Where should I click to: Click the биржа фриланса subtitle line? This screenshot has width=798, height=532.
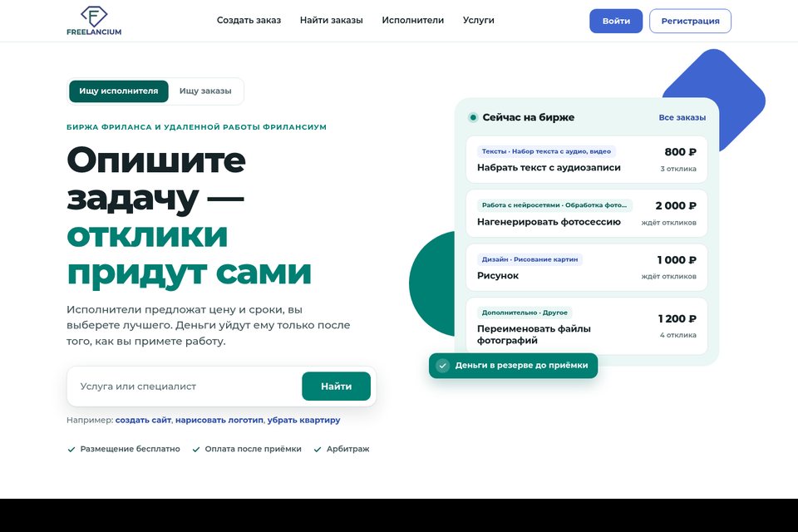(x=196, y=127)
